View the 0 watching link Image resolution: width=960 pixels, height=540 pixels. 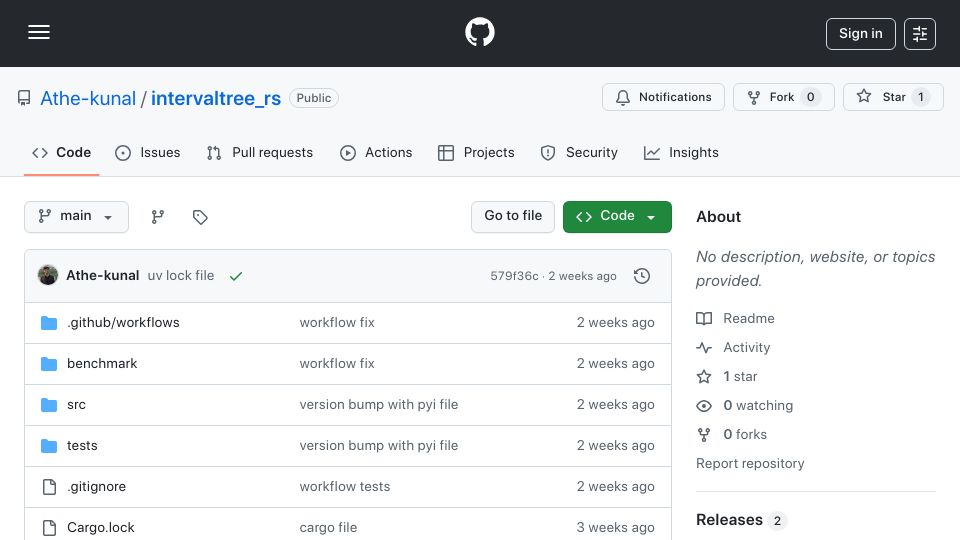(x=758, y=405)
